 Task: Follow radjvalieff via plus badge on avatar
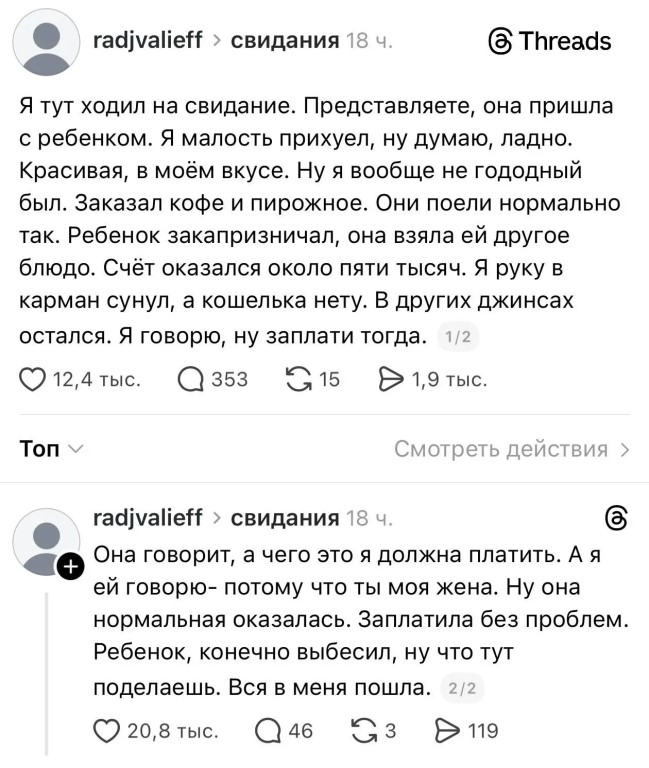click(69, 567)
